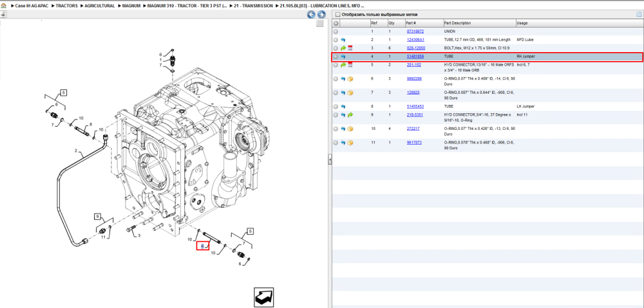Select callout 3 next to the bolt
Screen dimensions: 644x308
point(139,235)
